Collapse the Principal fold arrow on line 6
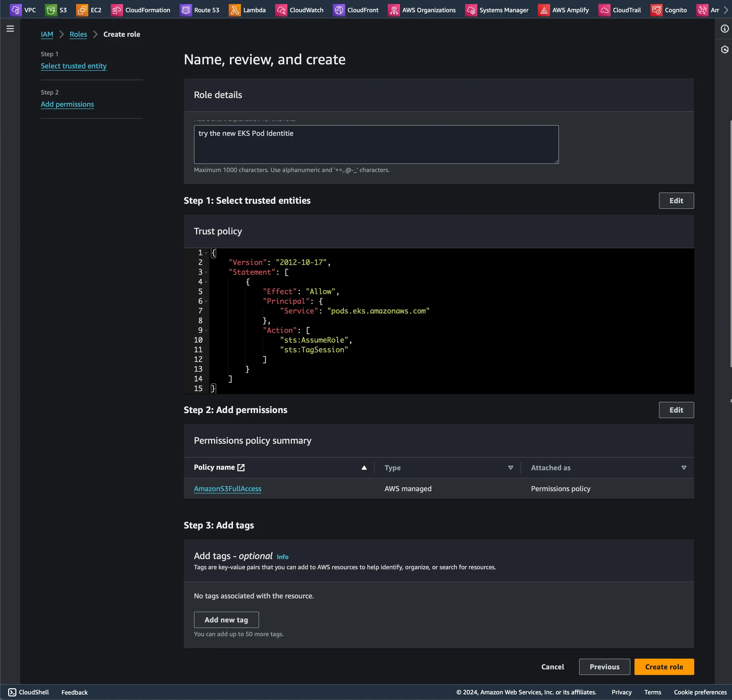 [206, 301]
